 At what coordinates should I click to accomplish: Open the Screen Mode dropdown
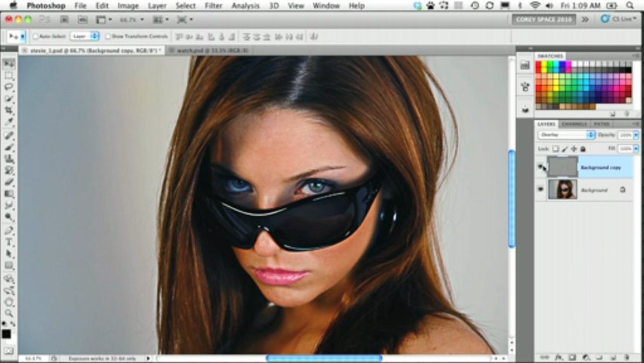185,20
